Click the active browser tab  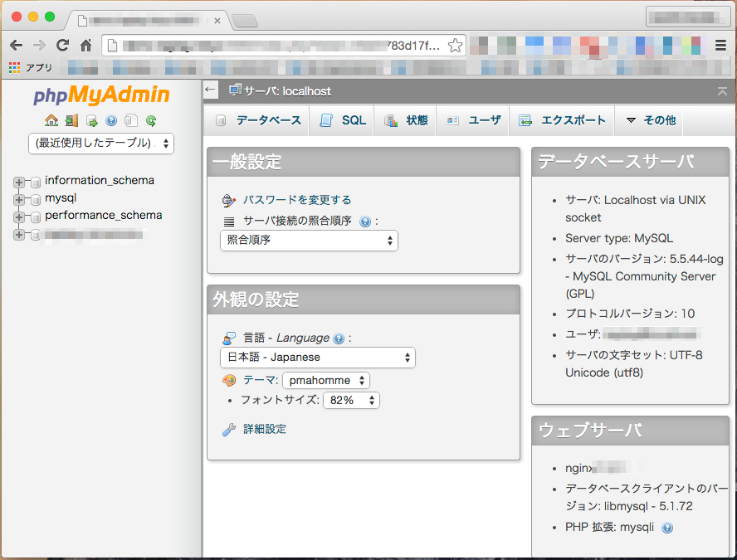[x=147, y=21]
